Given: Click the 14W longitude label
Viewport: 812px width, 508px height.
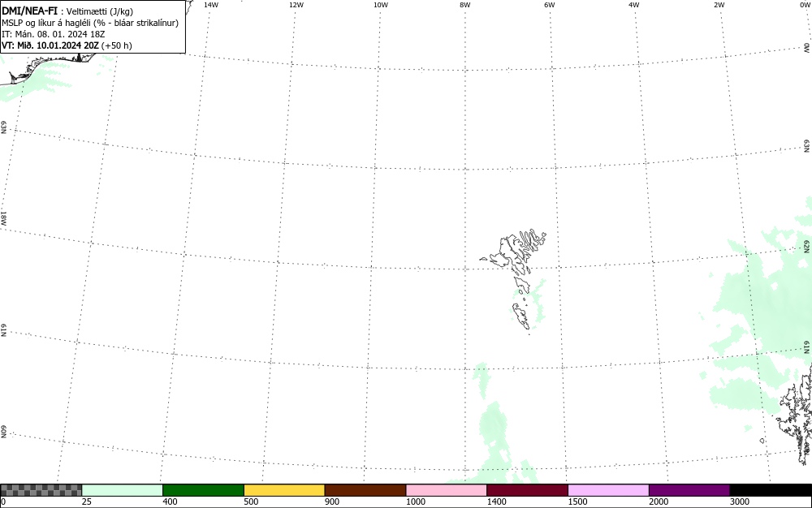Looking at the screenshot, I should (x=211, y=5).
